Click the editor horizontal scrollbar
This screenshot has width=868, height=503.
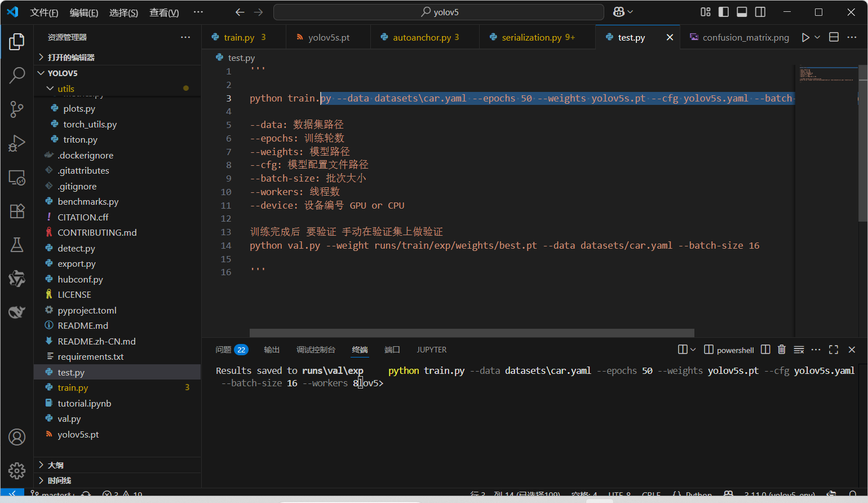472,333
